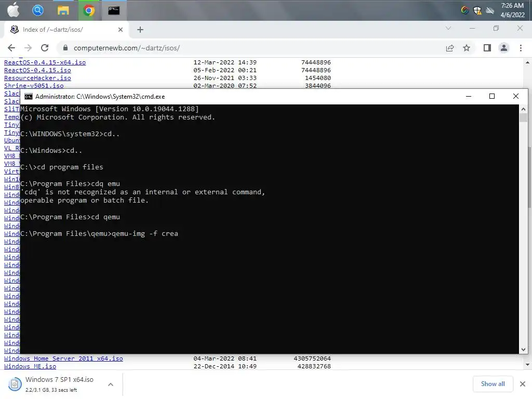532x399 pixels.
Task: Close the Chrome downloads bar
Action: tap(523, 384)
